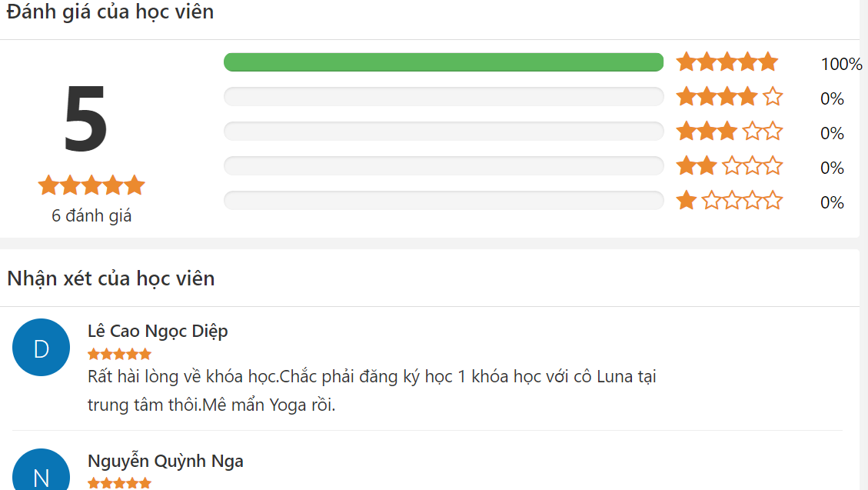Select the Nhận xét của học viên header
The width and height of the screenshot is (868, 490).
click(x=111, y=278)
